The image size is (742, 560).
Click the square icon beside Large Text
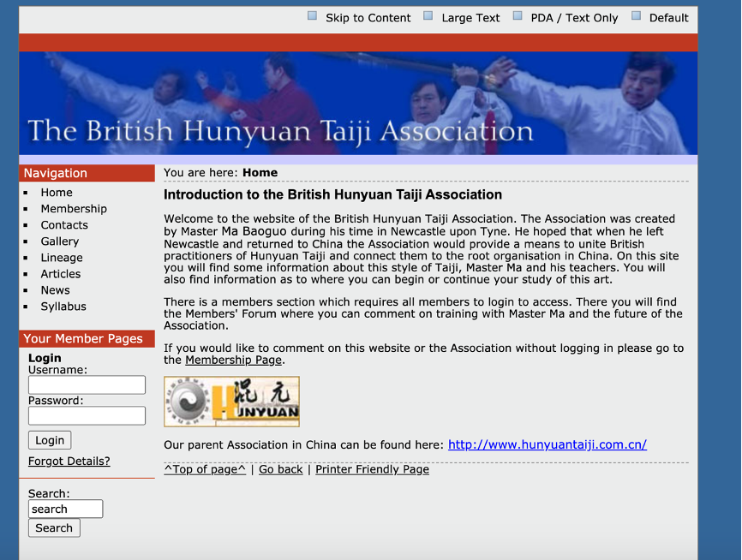click(x=428, y=15)
